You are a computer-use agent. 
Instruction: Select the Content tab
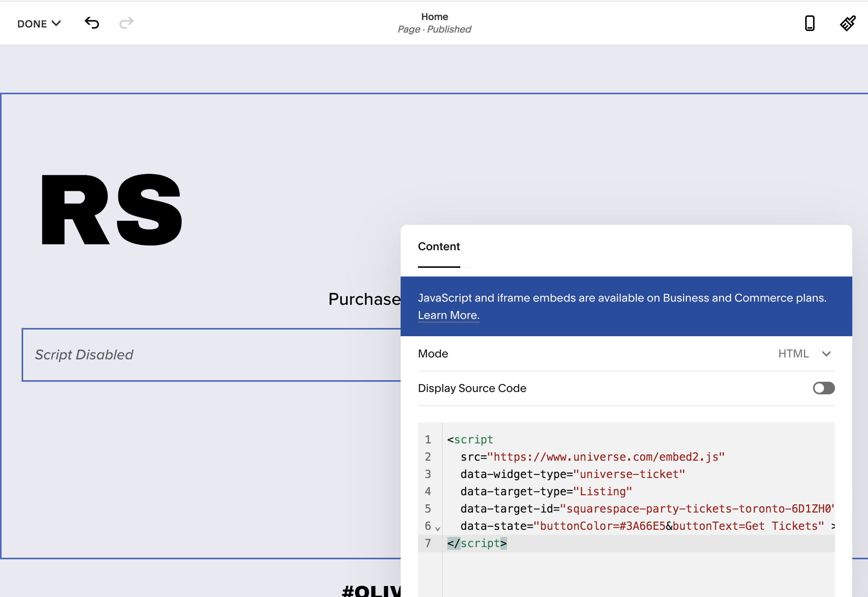(x=439, y=247)
